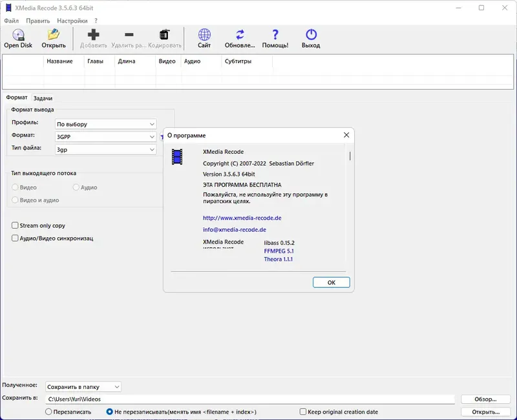
Task: Click the Открыть... button at bottom
Action: coord(486,412)
